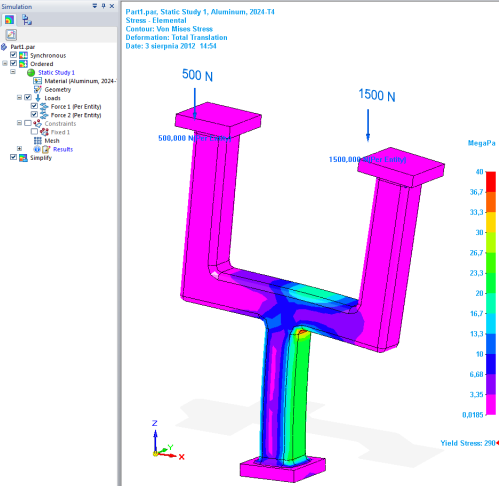The width and height of the screenshot is (499, 486).
Task: Click the Constraints node icon
Action: [37, 124]
